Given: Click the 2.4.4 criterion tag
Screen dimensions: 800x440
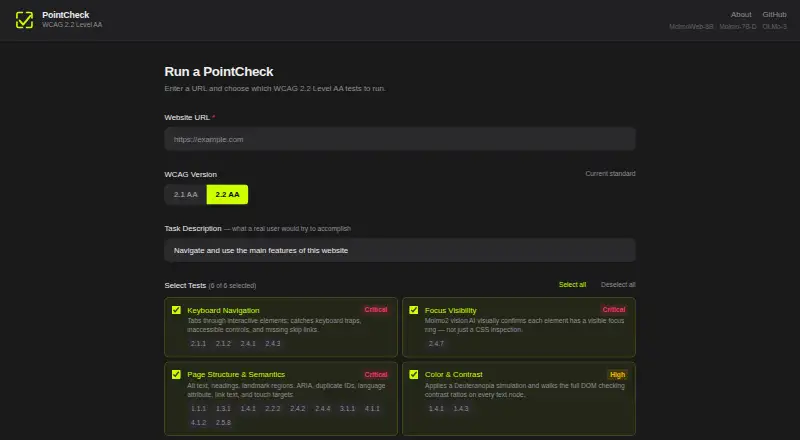Looking at the screenshot, I should [x=323, y=408].
